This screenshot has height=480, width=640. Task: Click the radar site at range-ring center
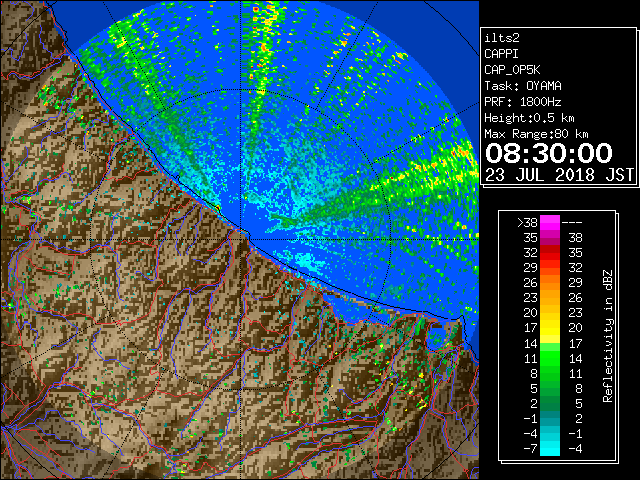pyautogui.click(x=241, y=239)
